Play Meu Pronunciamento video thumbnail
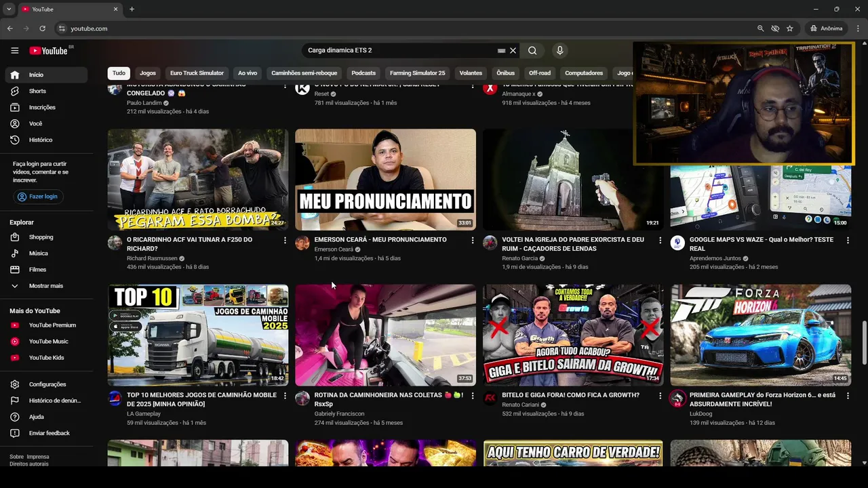Viewport: 868px width, 488px height. (385, 180)
